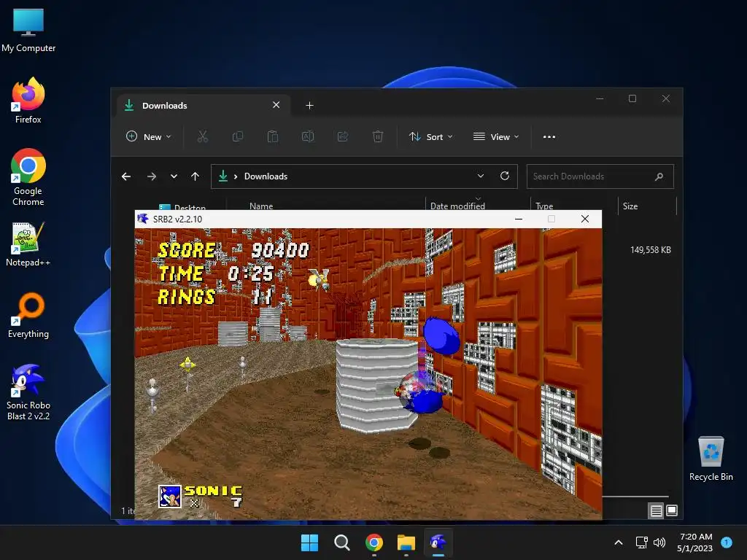Sort by the Type column header
Viewport: 747px width, 560px height.
pyautogui.click(x=544, y=206)
